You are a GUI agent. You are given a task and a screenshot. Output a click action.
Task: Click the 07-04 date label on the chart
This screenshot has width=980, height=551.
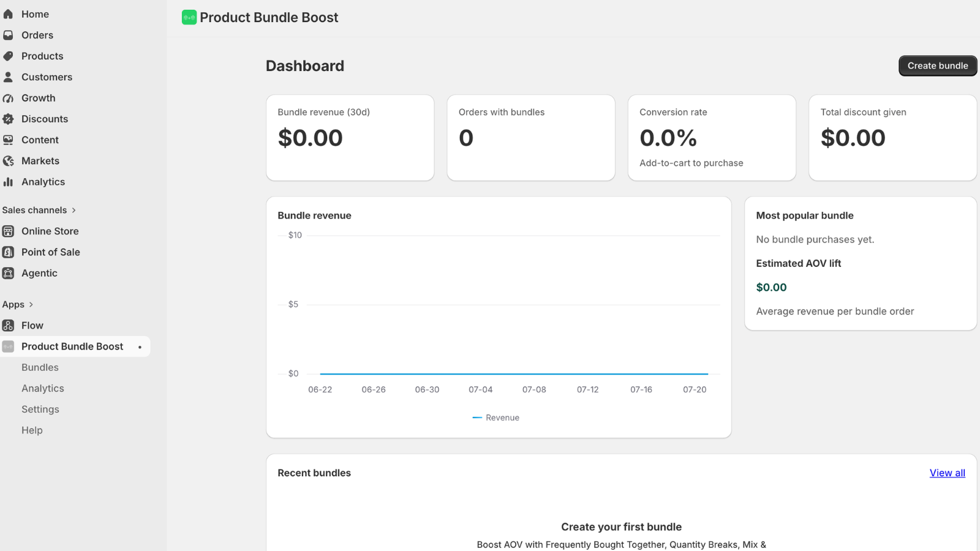(x=481, y=389)
